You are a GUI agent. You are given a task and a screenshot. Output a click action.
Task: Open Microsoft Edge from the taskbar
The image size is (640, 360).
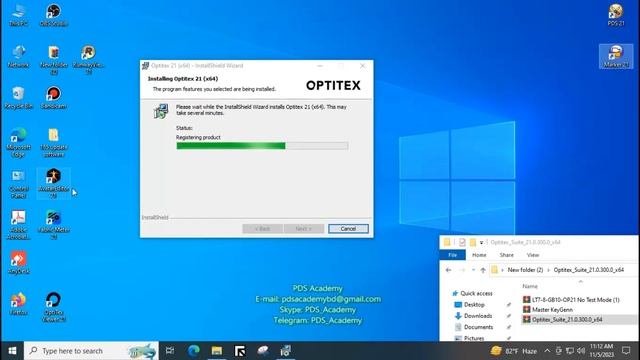pos(194,351)
